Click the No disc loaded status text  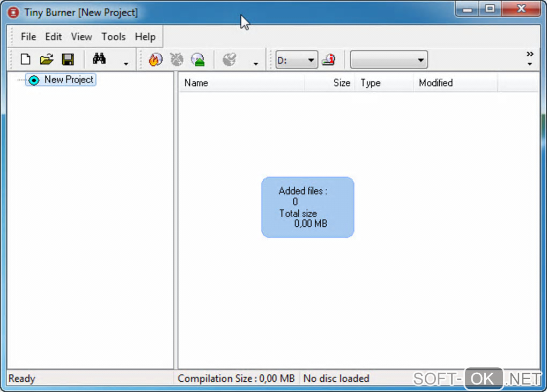[336, 379]
